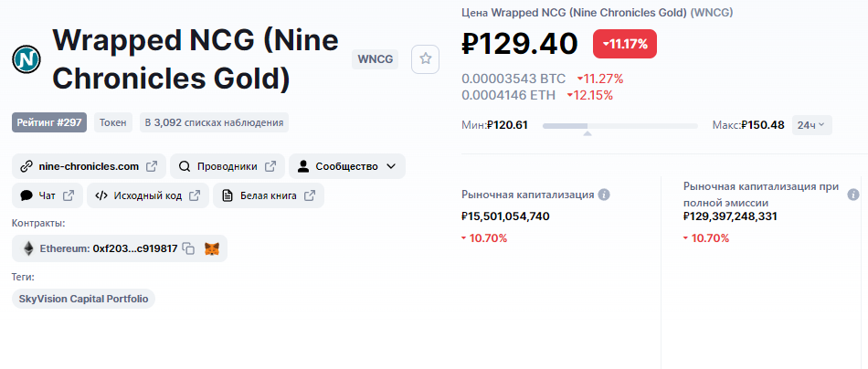Open the Исходный код link
The image size is (868, 369).
click(148, 195)
